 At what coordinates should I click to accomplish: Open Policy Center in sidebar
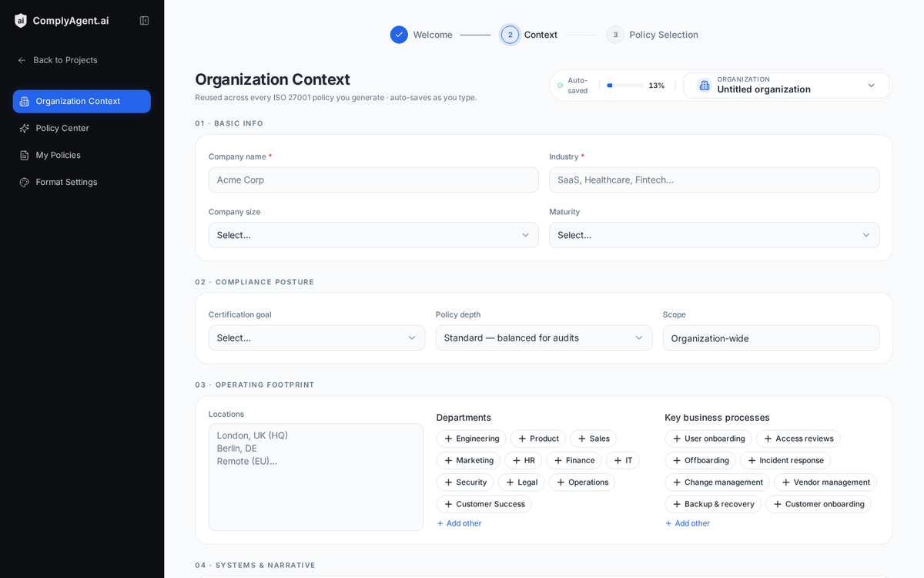point(82,129)
